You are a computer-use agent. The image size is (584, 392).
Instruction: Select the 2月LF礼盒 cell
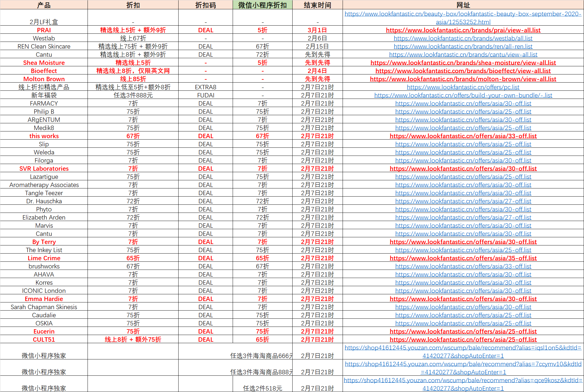44,17
